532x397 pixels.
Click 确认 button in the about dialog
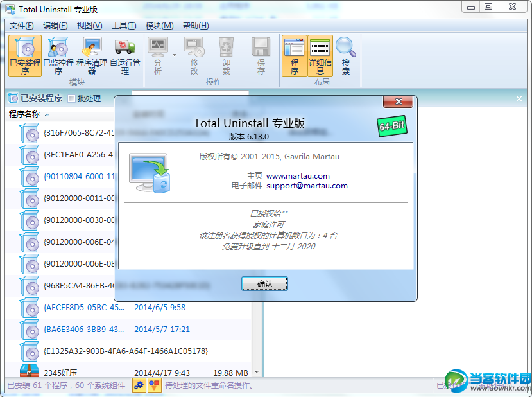[264, 283]
